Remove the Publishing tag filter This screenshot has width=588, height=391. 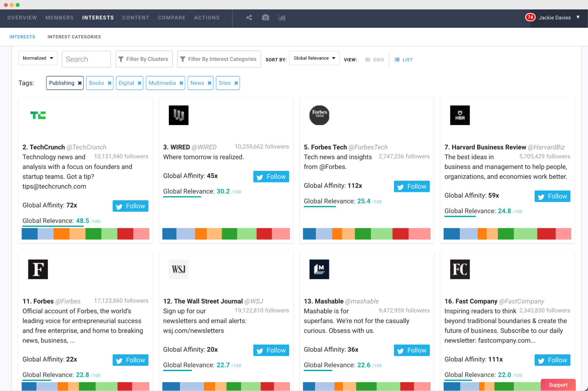pos(79,83)
